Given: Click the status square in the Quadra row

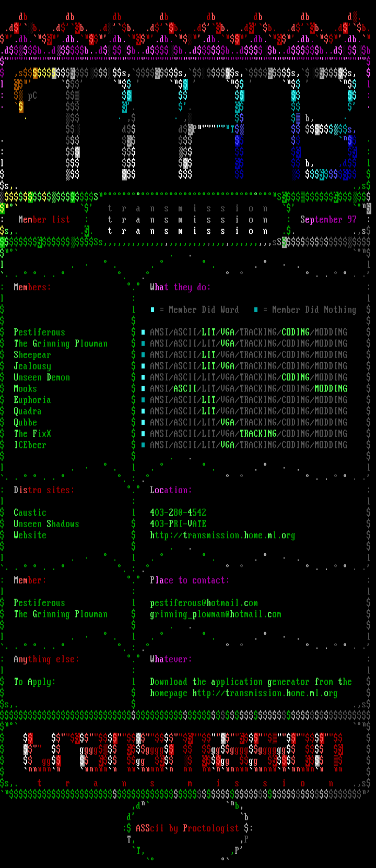Looking at the screenshot, I should 143,411.
